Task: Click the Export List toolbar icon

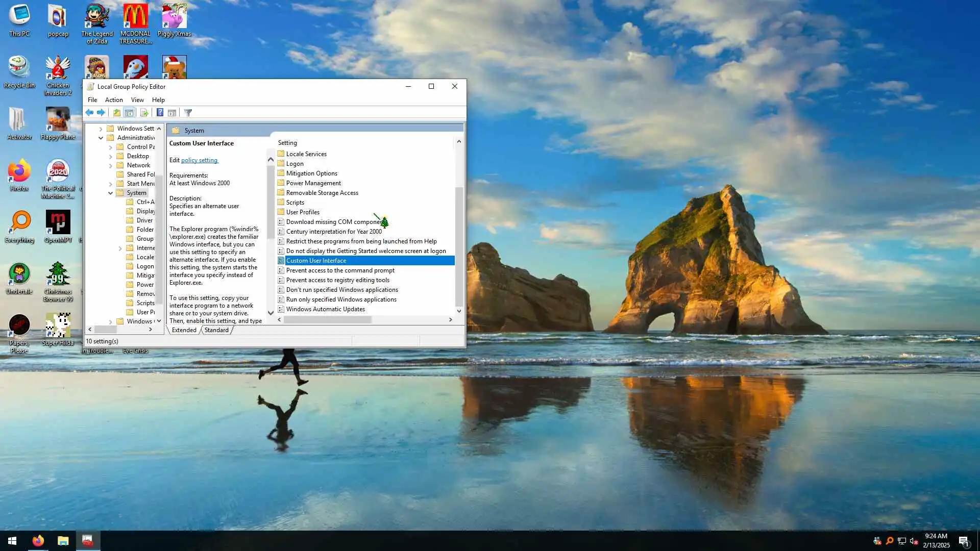Action: click(144, 113)
